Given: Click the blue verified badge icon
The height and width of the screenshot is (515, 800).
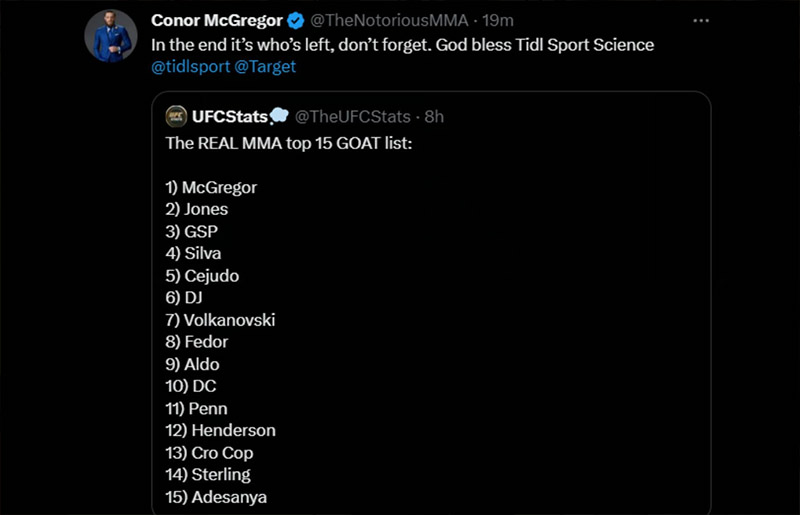Looking at the screenshot, I should coord(297,21).
